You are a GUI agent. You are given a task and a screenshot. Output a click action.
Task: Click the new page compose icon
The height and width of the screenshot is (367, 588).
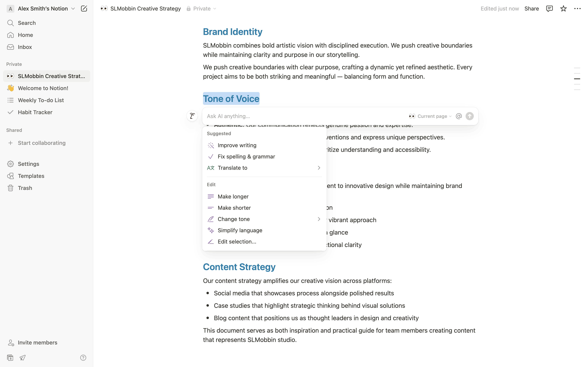pos(84,9)
